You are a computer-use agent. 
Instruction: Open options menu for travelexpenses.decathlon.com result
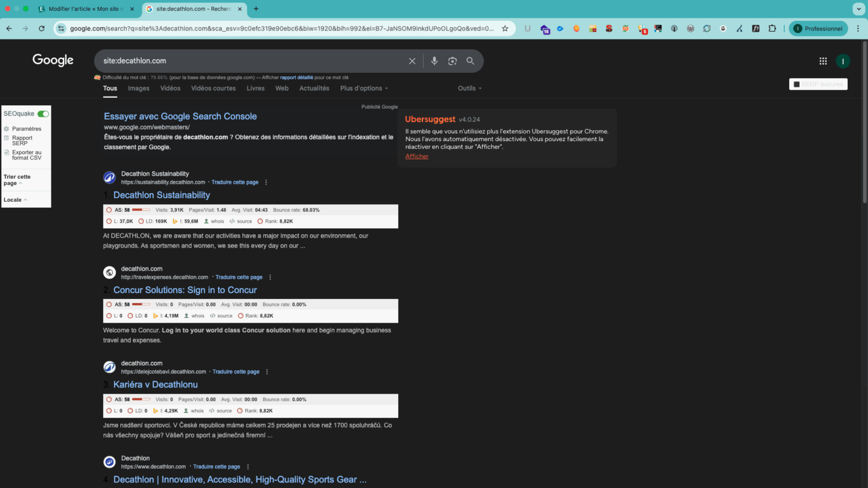point(270,277)
